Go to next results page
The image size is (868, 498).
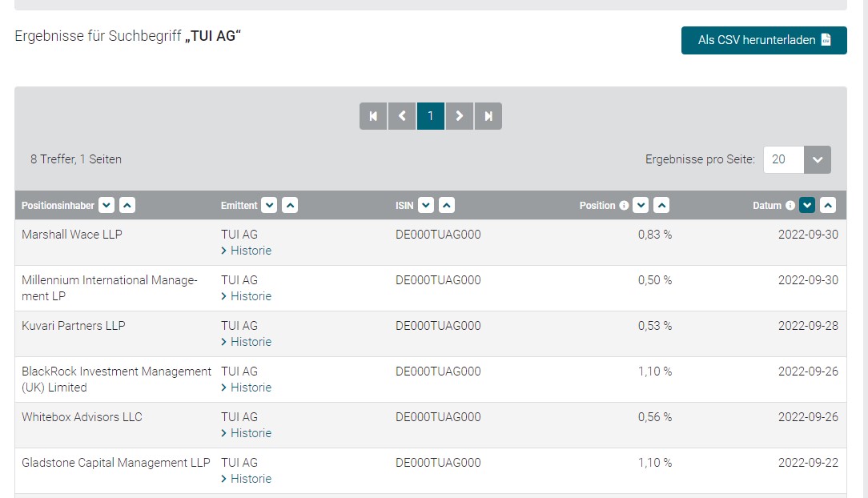(x=460, y=116)
